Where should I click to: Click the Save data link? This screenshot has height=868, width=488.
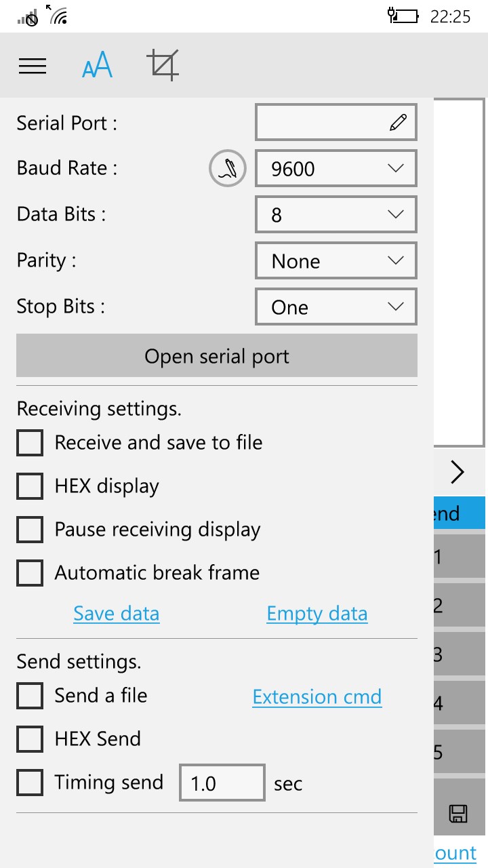pos(117,614)
